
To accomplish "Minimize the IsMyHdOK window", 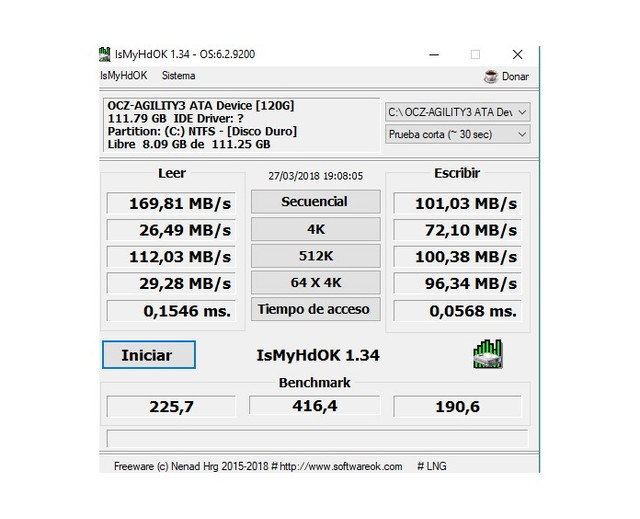I will point(434,54).
